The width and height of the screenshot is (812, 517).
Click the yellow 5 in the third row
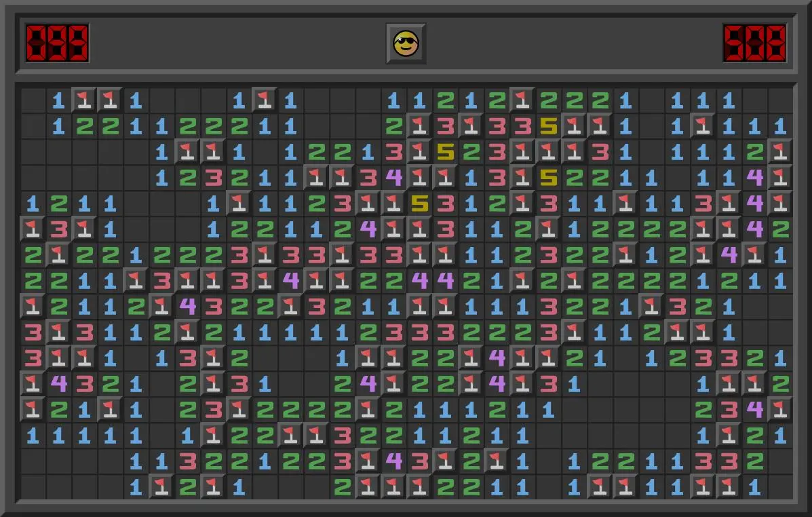tap(446, 152)
